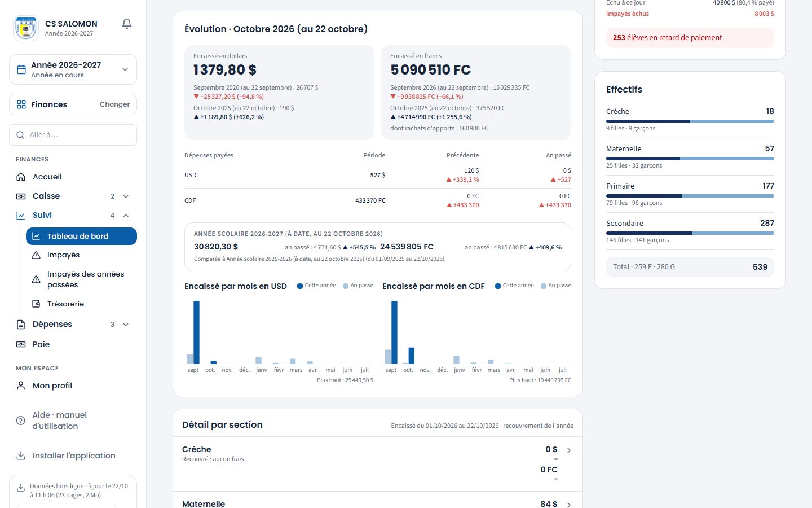Open the Année 2026-2027 year selector
Screen dimensions: 812x508
pos(73,69)
